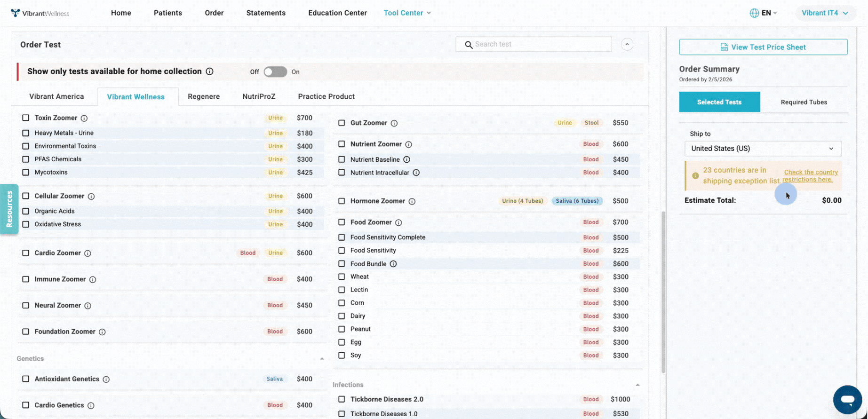
Task: Switch to the Regenere tab
Action: 204,96
